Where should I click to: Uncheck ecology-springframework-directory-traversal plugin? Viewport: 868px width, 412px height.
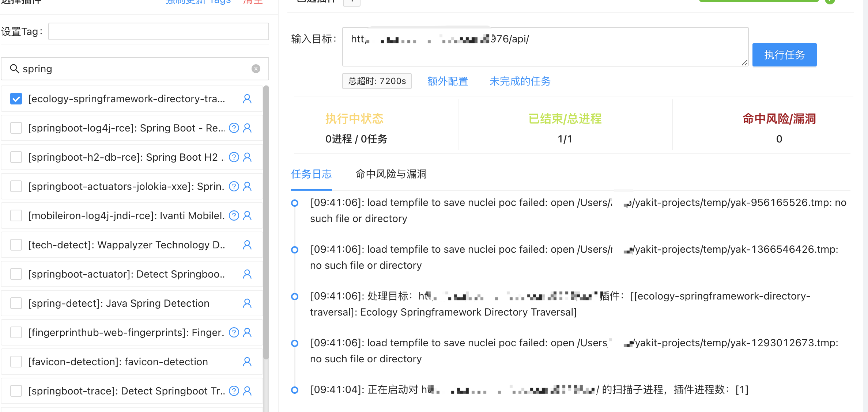16,99
